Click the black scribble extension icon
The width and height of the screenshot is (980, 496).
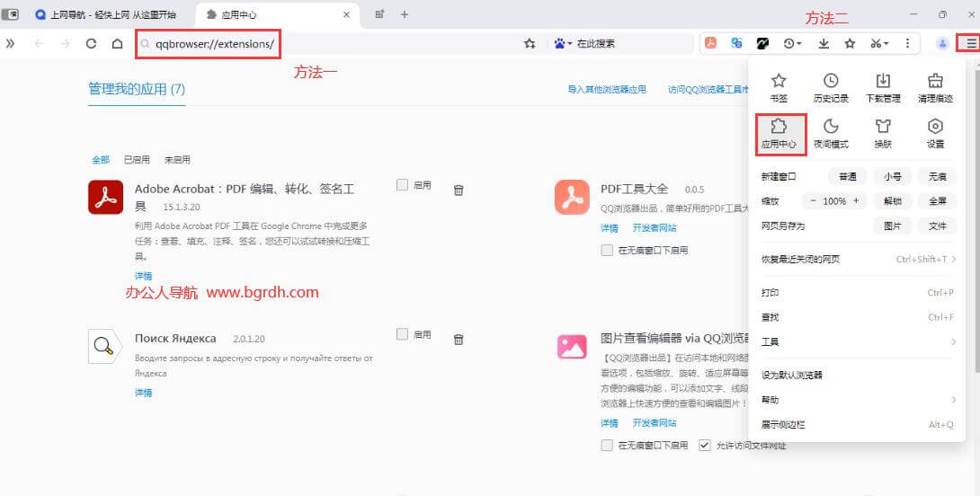point(762,43)
